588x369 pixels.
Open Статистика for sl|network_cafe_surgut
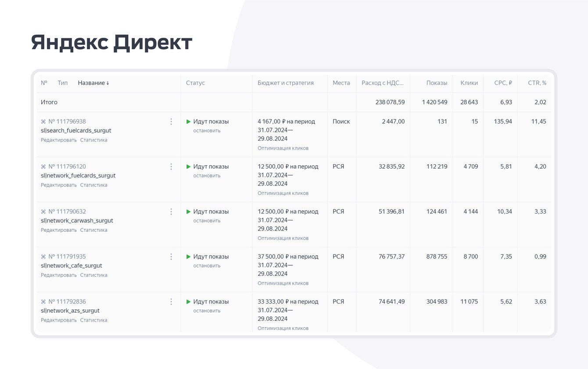(x=93, y=275)
